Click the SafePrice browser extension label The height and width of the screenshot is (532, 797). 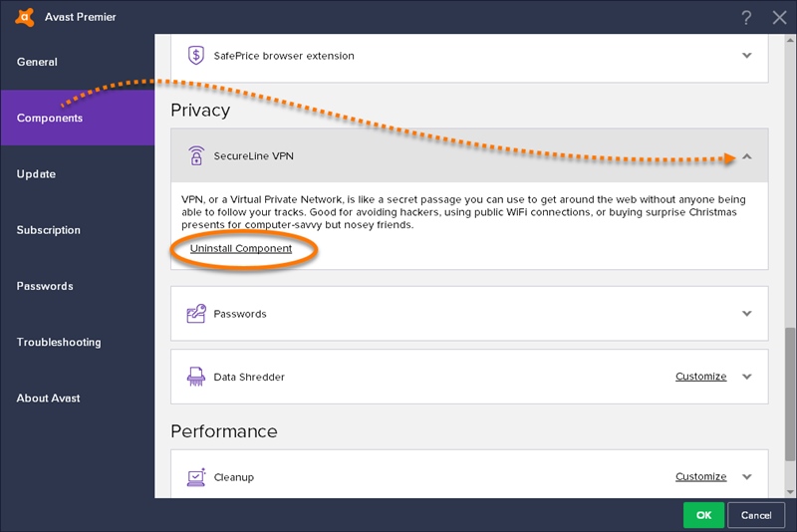(x=284, y=56)
